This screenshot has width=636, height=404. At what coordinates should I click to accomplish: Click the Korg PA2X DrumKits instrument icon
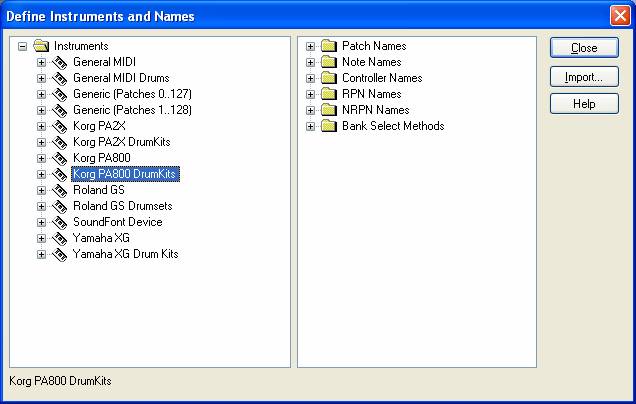click(x=60, y=142)
